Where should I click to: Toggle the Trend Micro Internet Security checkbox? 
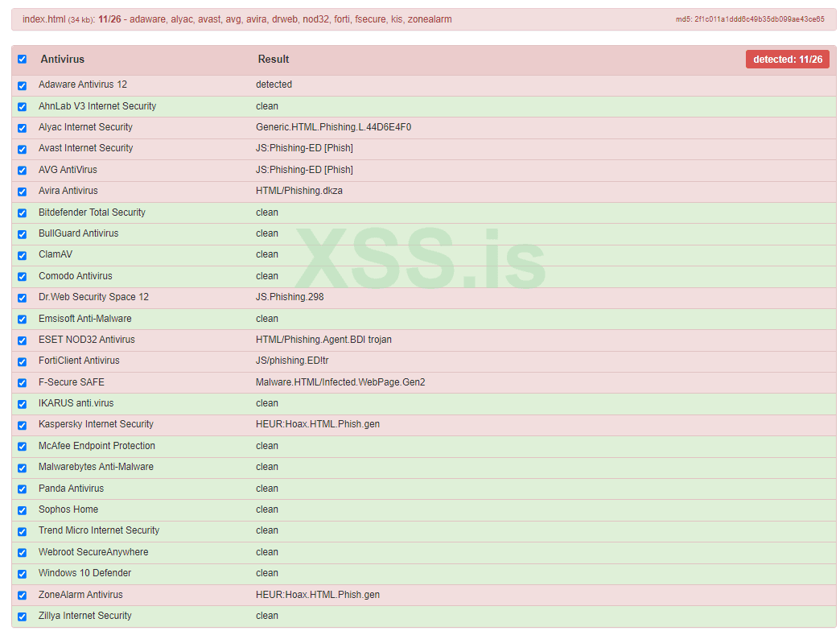point(22,531)
